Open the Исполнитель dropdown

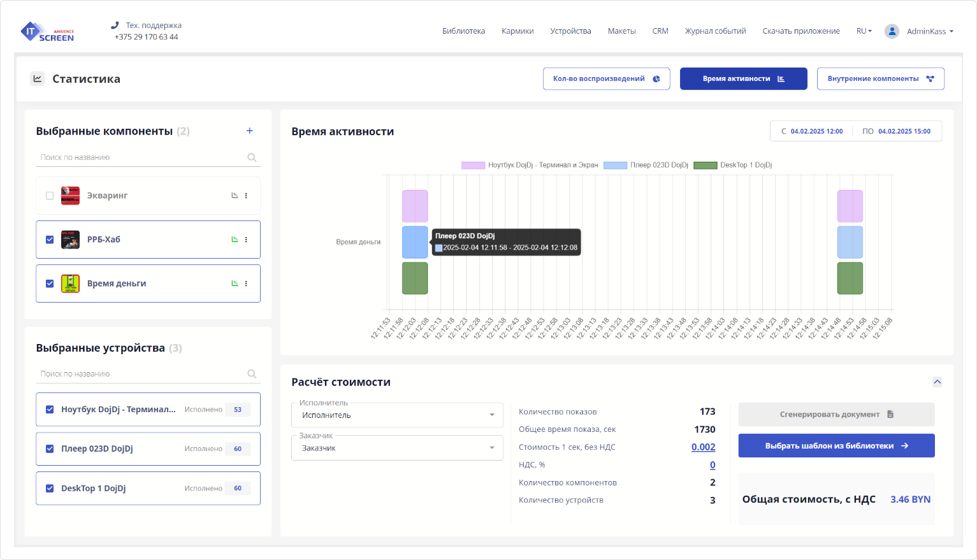[397, 415]
